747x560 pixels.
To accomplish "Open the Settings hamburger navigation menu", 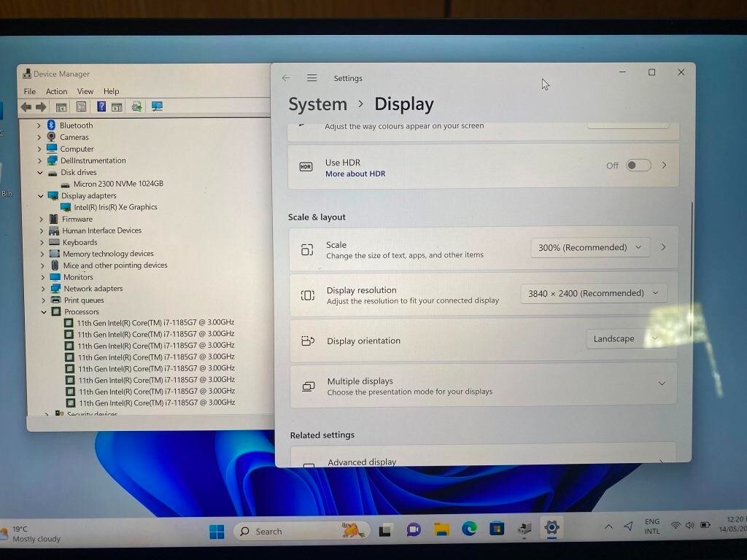I will click(x=311, y=77).
